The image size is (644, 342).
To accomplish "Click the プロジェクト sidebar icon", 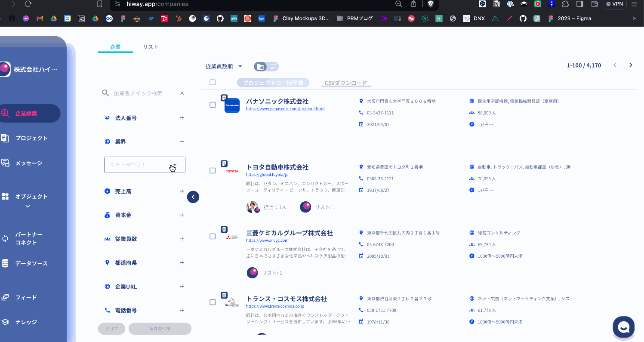I will tap(5, 138).
